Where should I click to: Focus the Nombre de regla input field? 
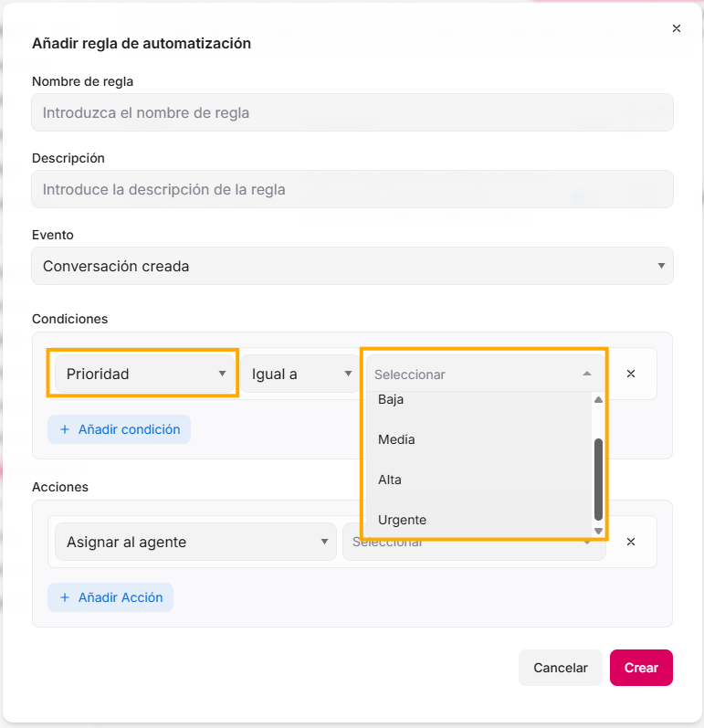(352, 113)
